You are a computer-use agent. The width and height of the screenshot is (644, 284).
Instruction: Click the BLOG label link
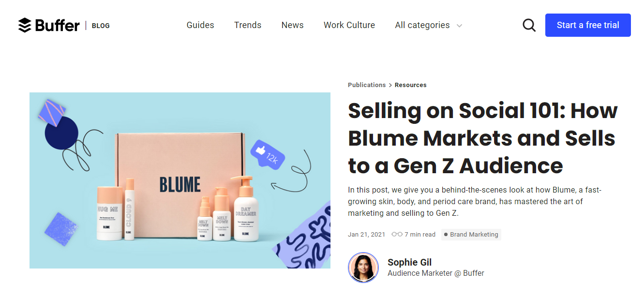tap(101, 26)
